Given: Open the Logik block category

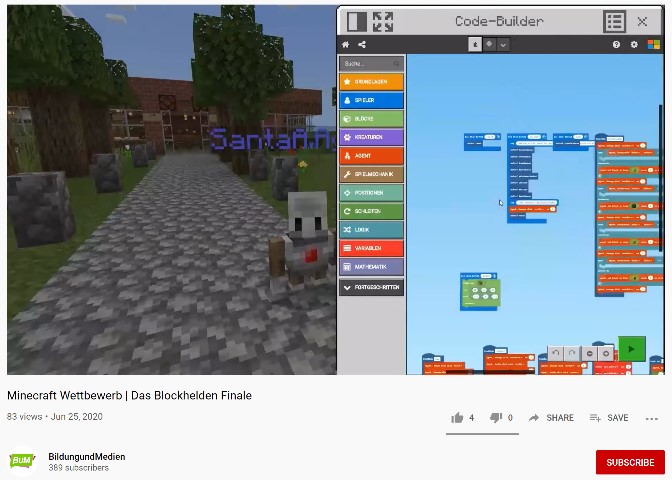Looking at the screenshot, I should pyautogui.click(x=371, y=230).
